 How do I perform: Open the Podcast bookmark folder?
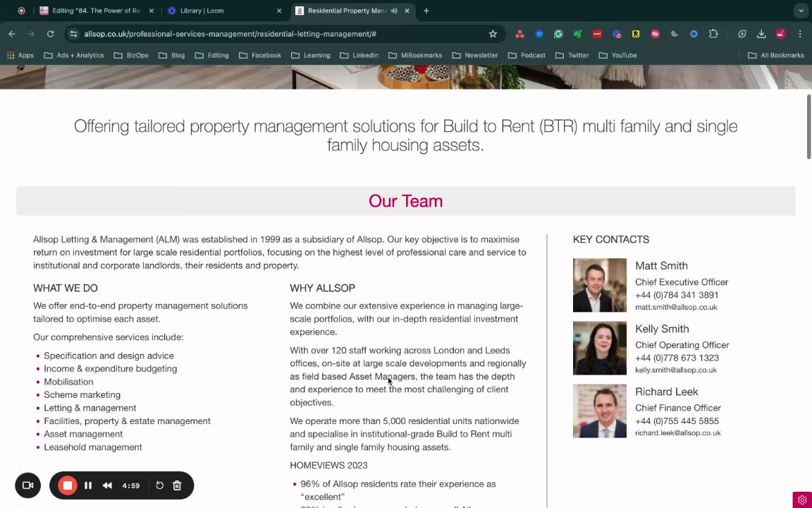point(527,55)
